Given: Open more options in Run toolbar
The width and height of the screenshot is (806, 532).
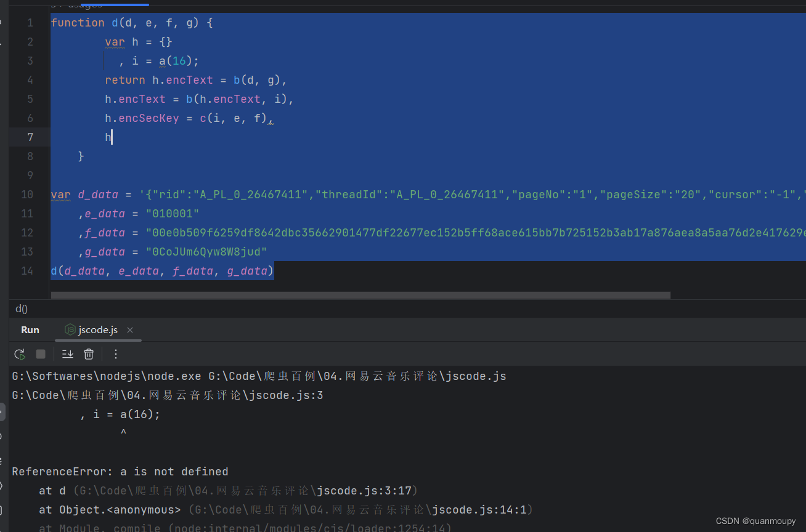Looking at the screenshot, I should pyautogui.click(x=116, y=354).
